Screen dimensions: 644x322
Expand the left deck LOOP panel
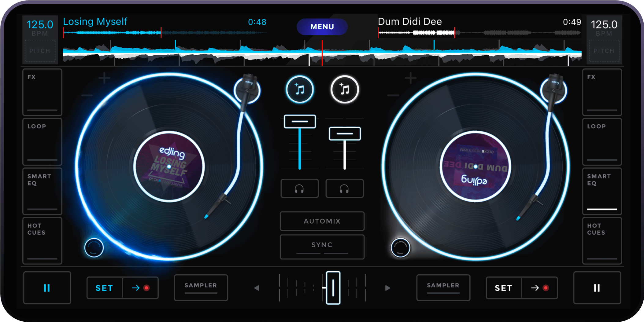pyautogui.click(x=42, y=141)
